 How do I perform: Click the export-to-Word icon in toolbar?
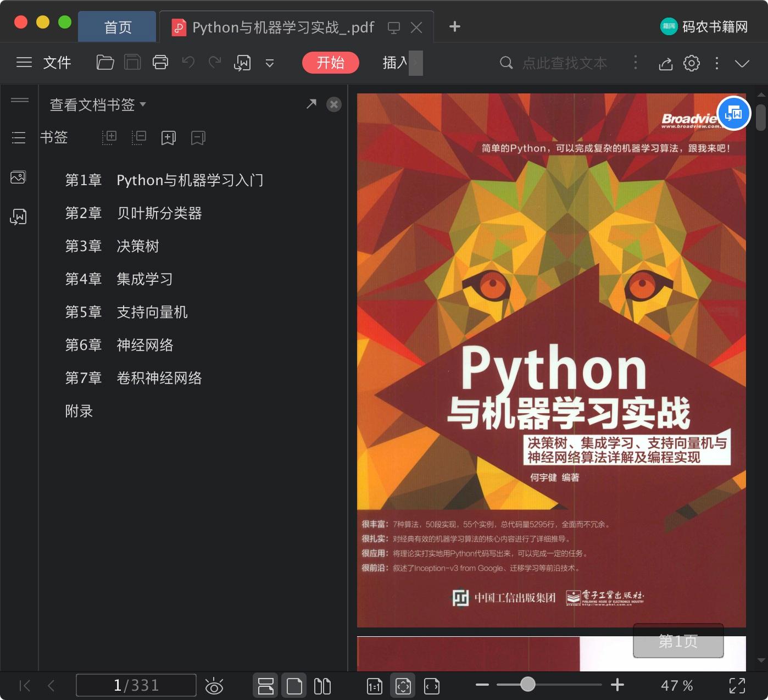click(x=242, y=63)
